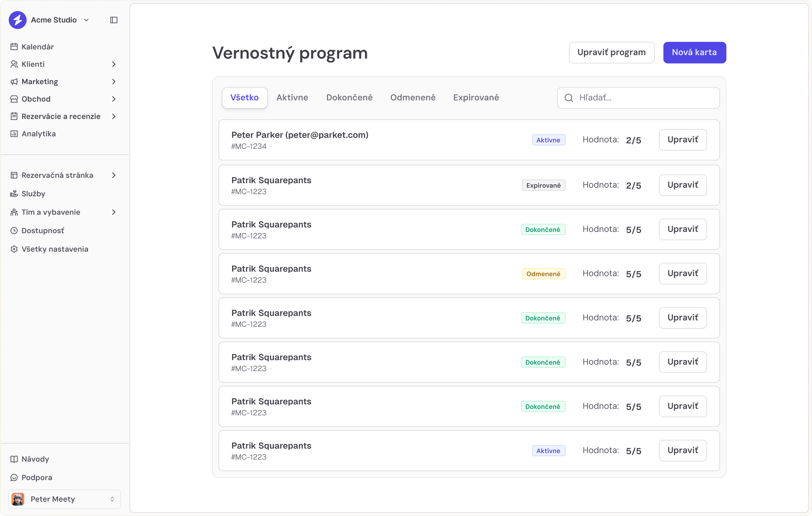Open the Návody guide icon
The width and height of the screenshot is (812, 516).
pyautogui.click(x=14, y=459)
